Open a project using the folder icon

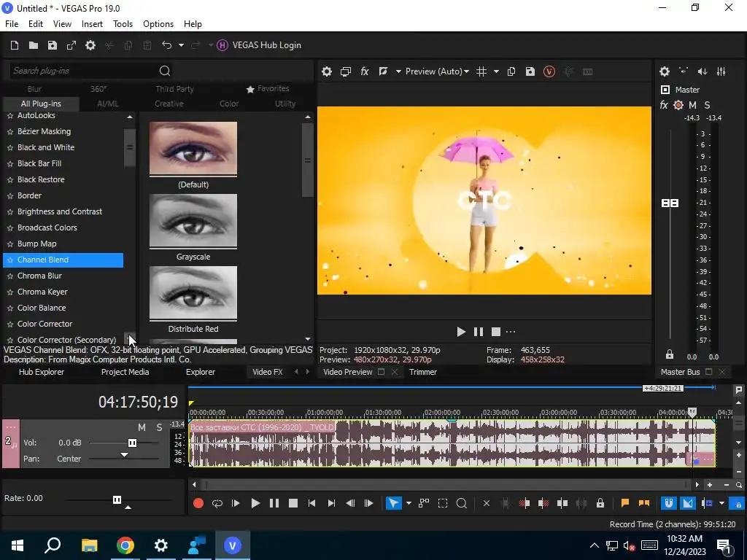pyautogui.click(x=34, y=45)
